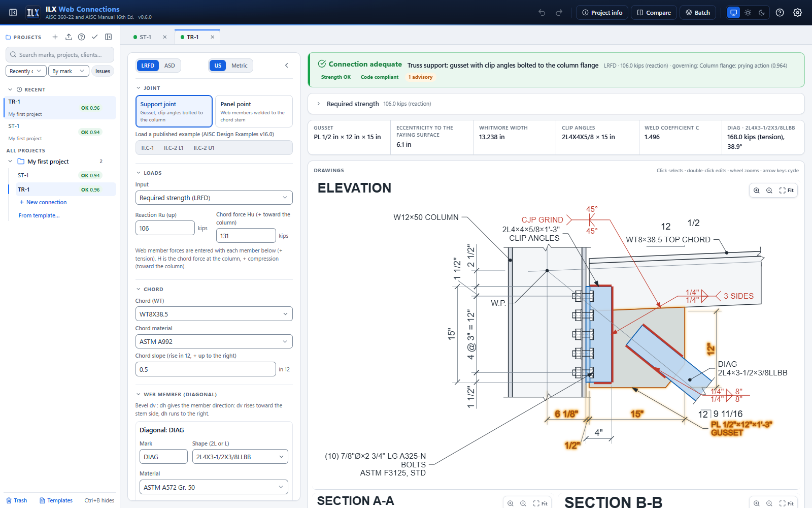The width and height of the screenshot is (812, 508).
Task: Zoom in on the Elevation drawing
Action: [x=757, y=190]
